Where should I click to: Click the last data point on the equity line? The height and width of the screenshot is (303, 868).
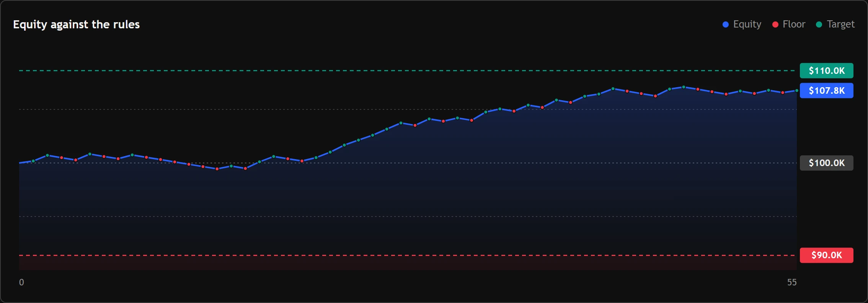797,91
